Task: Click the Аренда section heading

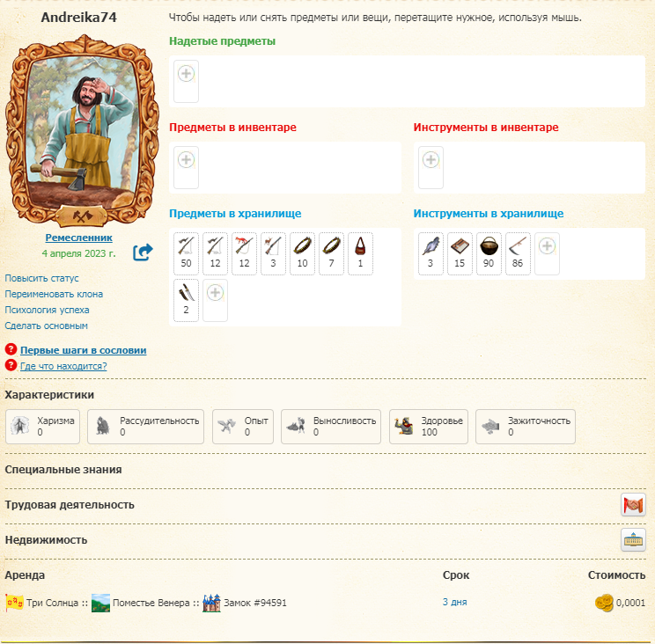Action: coord(25,575)
